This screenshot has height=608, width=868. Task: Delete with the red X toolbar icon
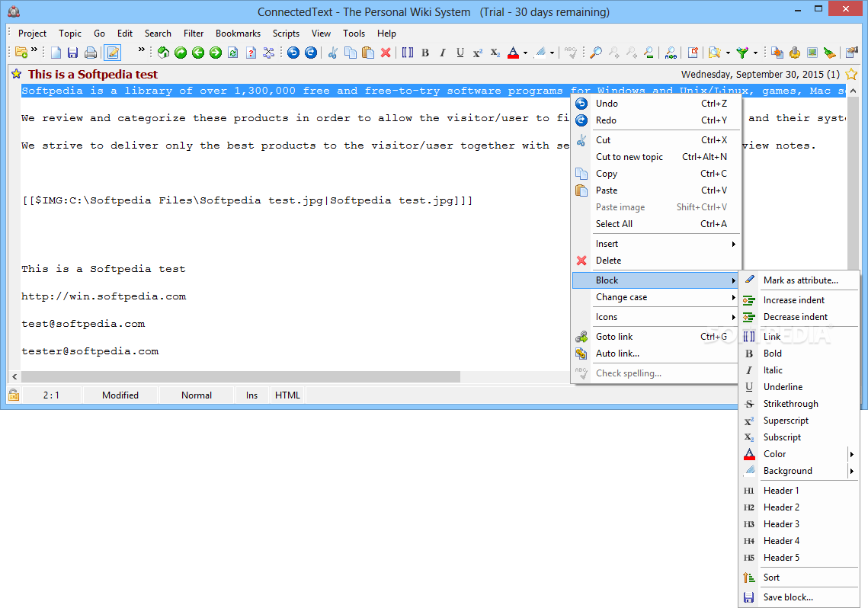[x=386, y=53]
